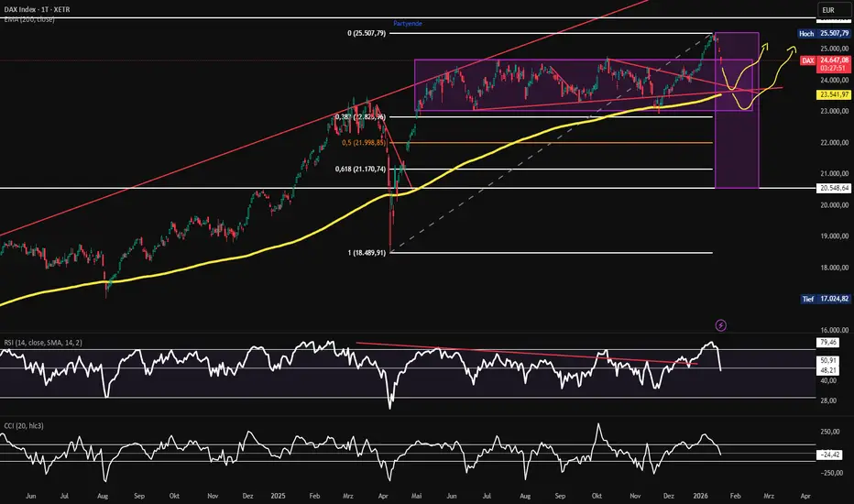This screenshot has width=854, height=504.
Task: Click the Hoch 25.507,79 price label
Action: click(824, 33)
